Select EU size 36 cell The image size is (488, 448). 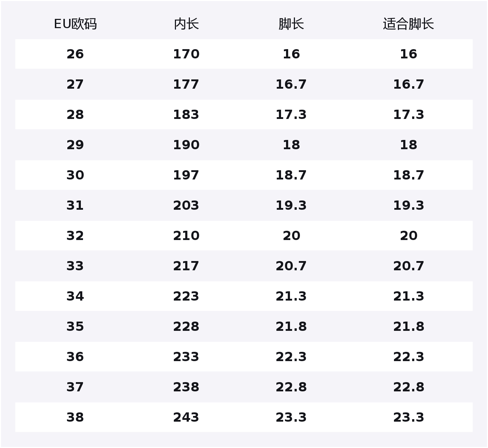pyautogui.click(x=75, y=357)
